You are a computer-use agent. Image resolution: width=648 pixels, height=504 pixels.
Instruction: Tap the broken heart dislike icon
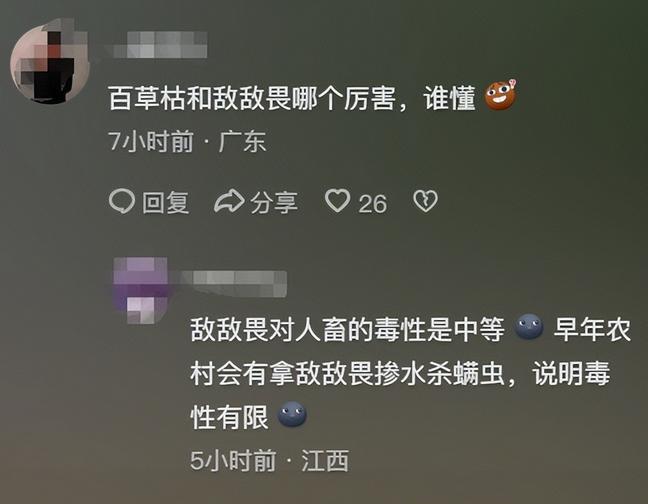point(425,202)
